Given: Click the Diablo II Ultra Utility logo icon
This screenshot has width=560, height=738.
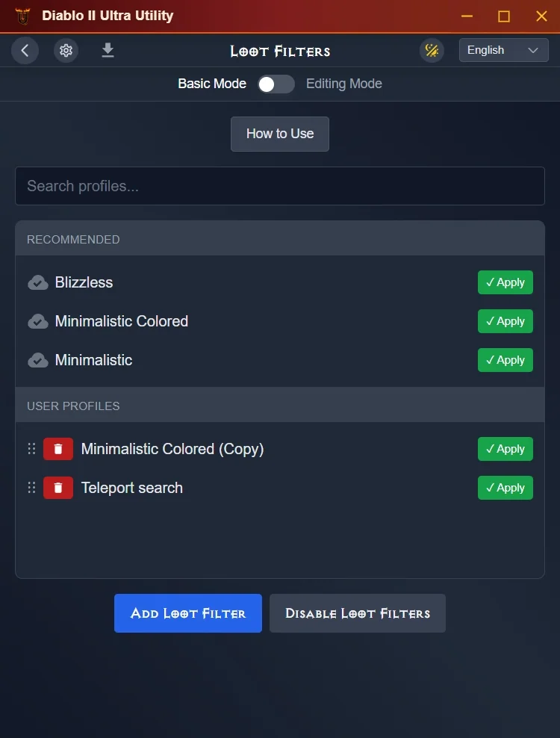Looking at the screenshot, I should click(22, 16).
